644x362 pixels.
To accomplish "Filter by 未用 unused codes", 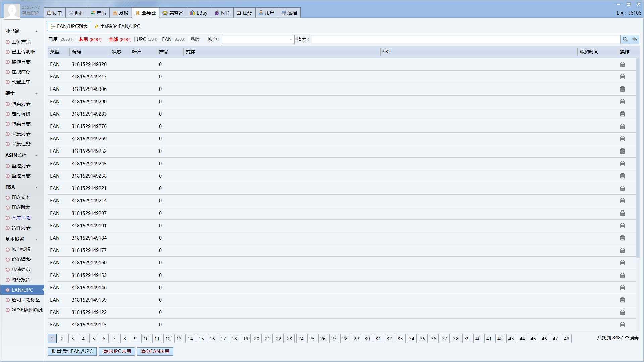I will click(90, 39).
